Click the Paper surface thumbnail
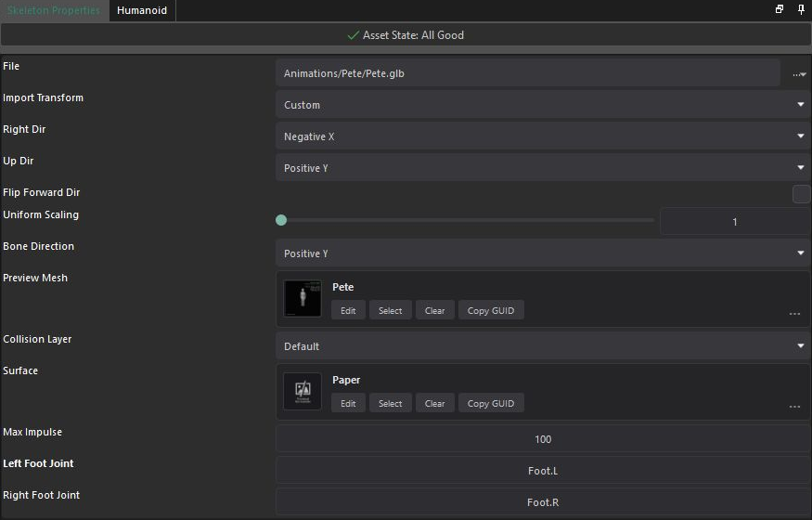This screenshot has width=812, height=520. tap(303, 392)
